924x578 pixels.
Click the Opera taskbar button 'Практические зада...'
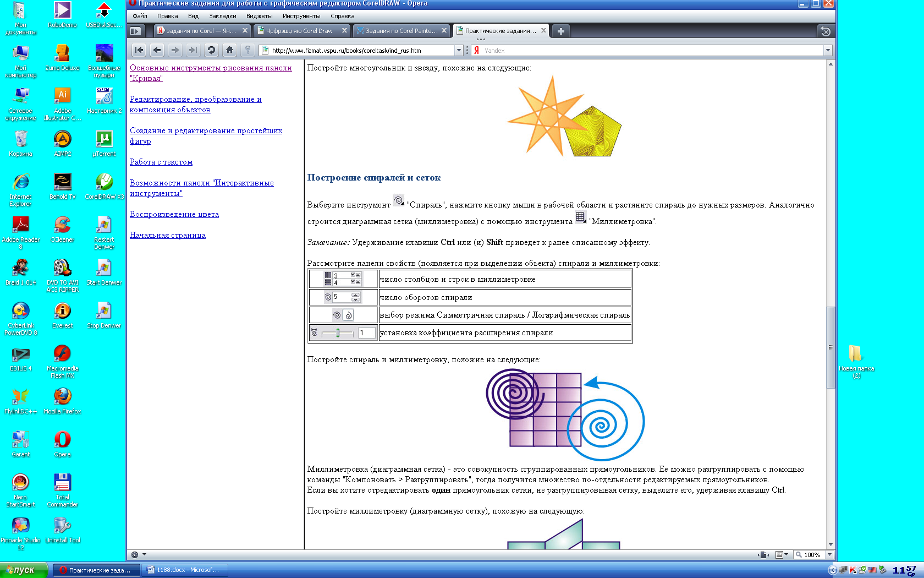(96, 570)
